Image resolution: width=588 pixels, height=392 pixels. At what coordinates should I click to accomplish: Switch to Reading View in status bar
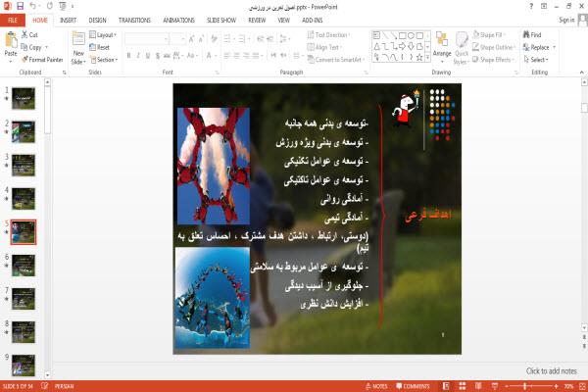(x=478, y=386)
